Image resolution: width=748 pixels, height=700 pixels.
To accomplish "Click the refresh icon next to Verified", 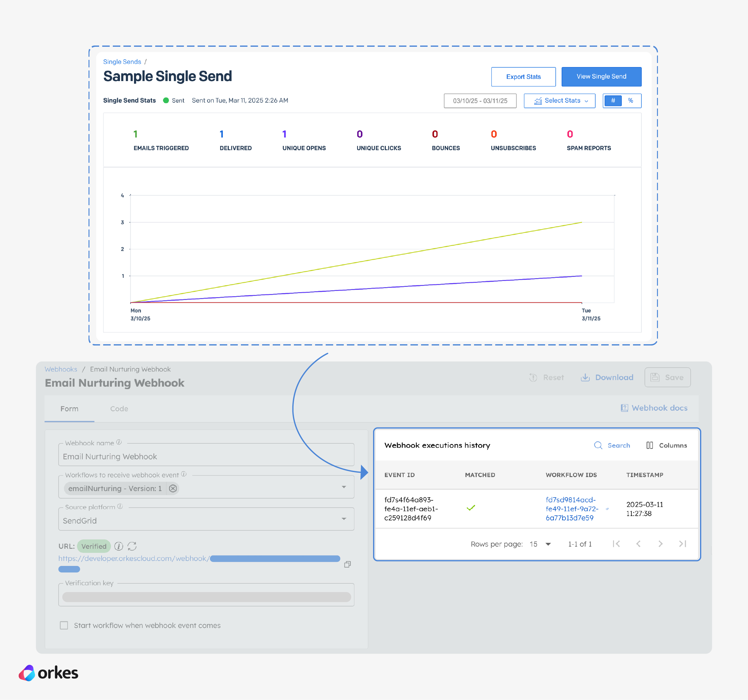I will [132, 546].
